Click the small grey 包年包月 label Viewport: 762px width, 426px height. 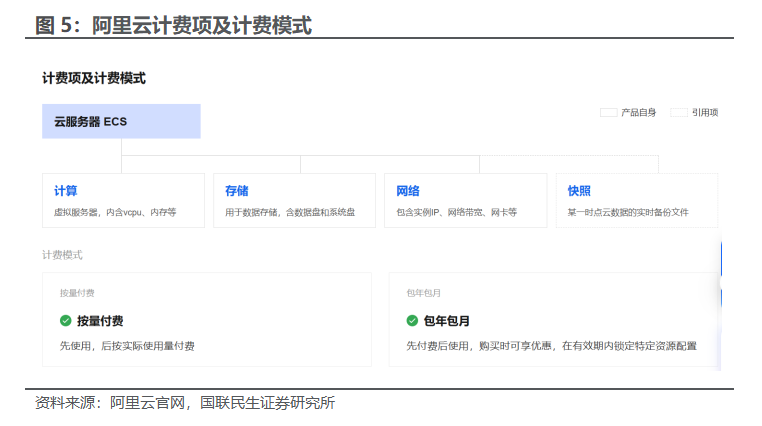tap(423, 293)
